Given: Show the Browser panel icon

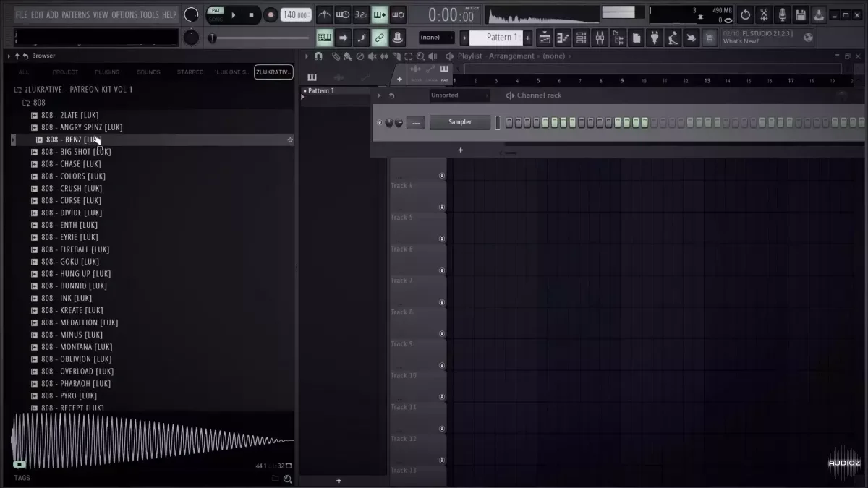Looking at the screenshot, I should [x=618, y=38].
